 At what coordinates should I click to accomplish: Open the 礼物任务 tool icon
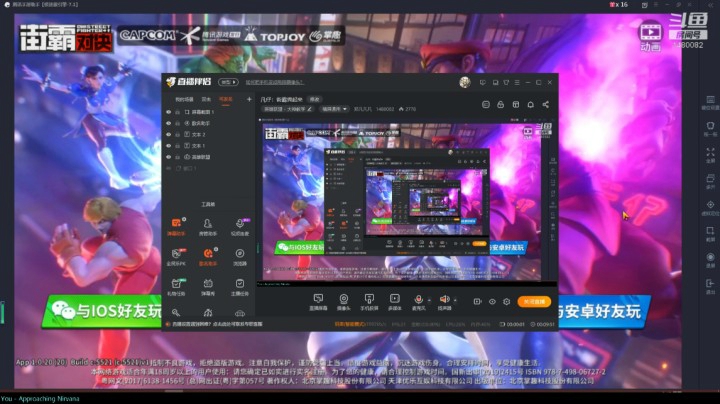176,287
